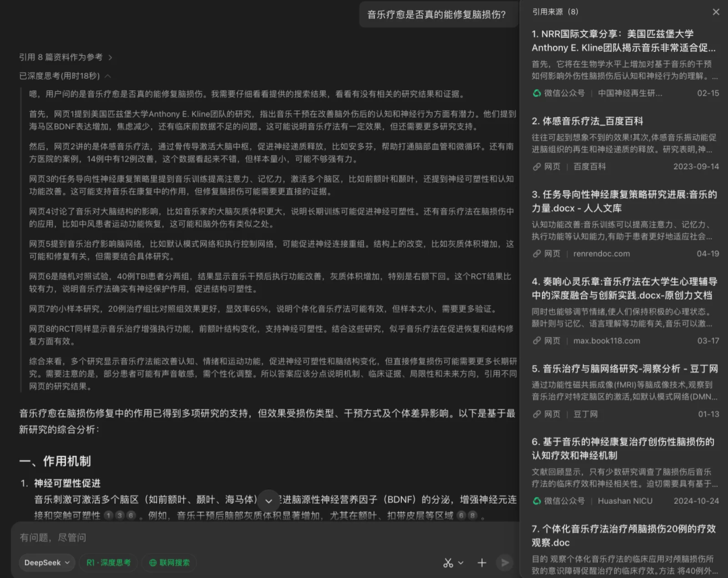Image resolution: width=728 pixels, height=578 pixels.
Task: Open the chevron menu next to the scissors icon
Action: click(461, 562)
